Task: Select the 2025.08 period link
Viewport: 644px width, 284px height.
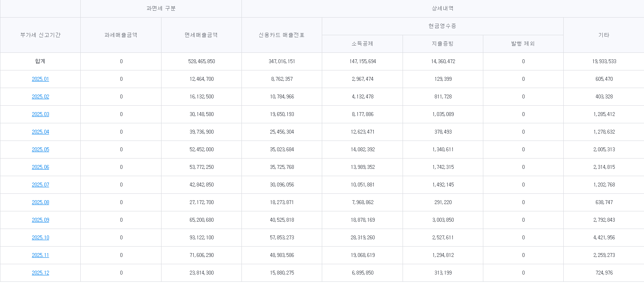Action: pos(40,202)
